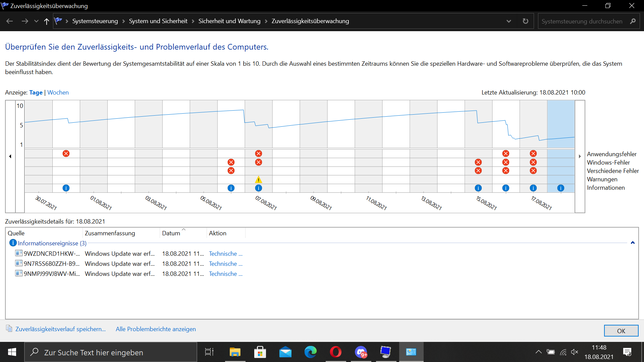Image resolution: width=644 pixels, height=362 pixels.
Task: Click the refresh button in the address bar
Action: (525, 21)
